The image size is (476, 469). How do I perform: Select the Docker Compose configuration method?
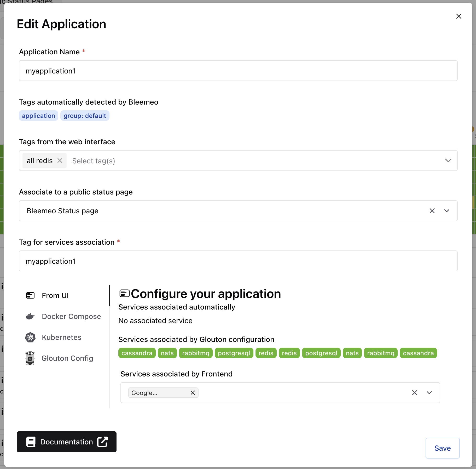point(71,316)
